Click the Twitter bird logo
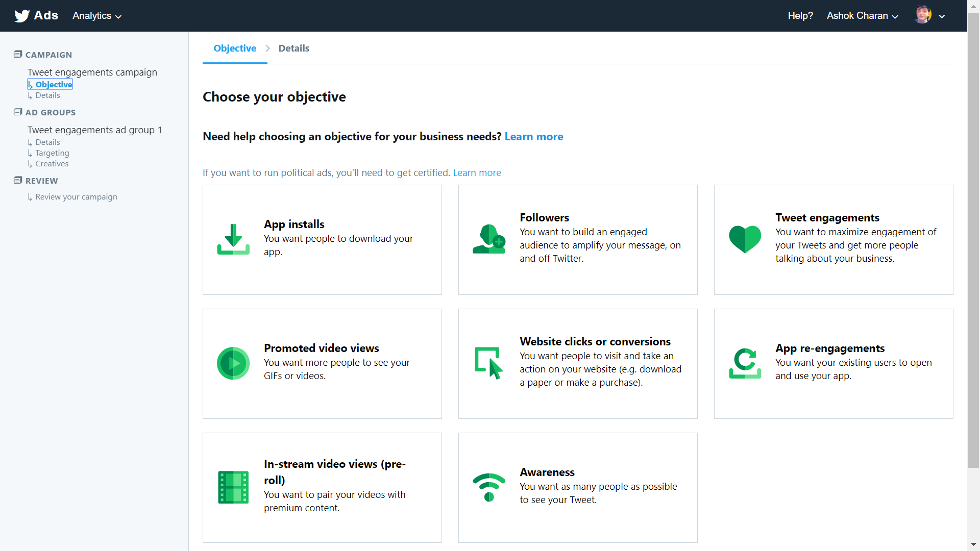Screen dimensions: 980x551 pos(22,16)
